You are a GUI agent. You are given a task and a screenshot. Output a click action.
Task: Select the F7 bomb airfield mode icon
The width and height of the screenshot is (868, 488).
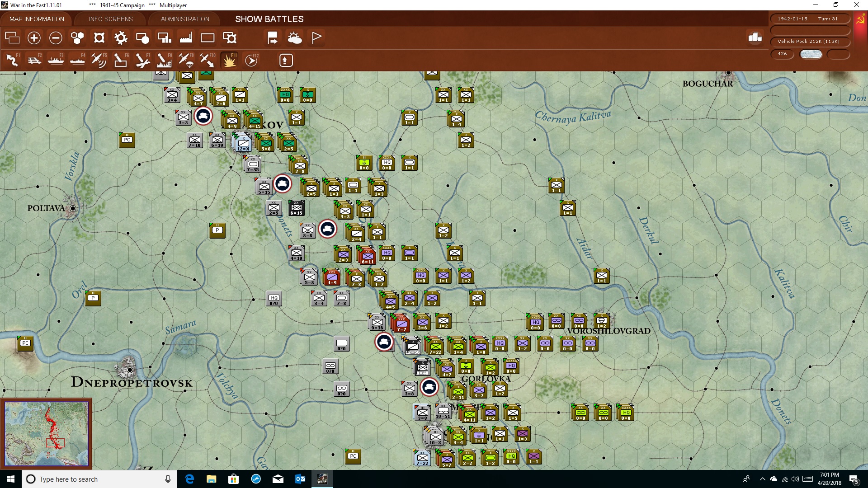pyautogui.click(x=142, y=60)
